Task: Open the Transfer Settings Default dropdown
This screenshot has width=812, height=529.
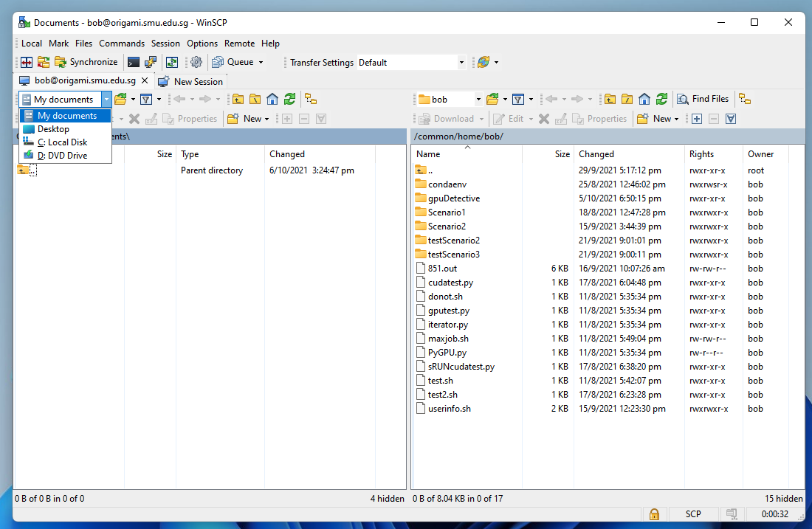Action: (461, 62)
